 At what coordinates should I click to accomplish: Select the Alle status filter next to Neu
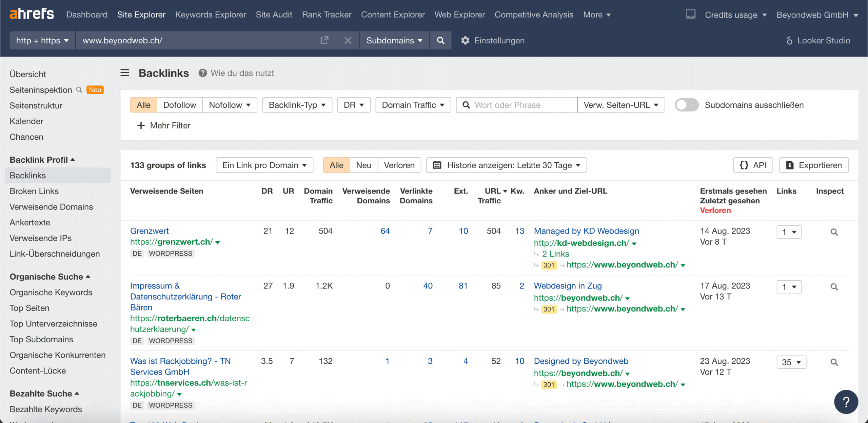click(336, 165)
